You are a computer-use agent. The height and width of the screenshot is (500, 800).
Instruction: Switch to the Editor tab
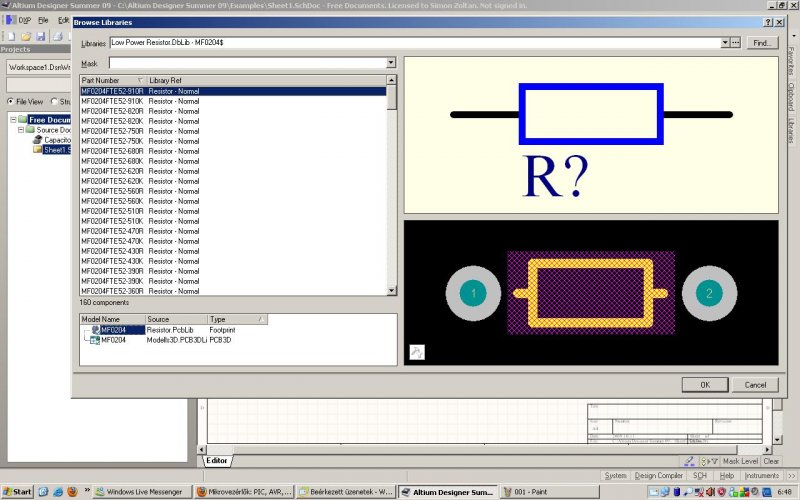[x=217, y=461]
